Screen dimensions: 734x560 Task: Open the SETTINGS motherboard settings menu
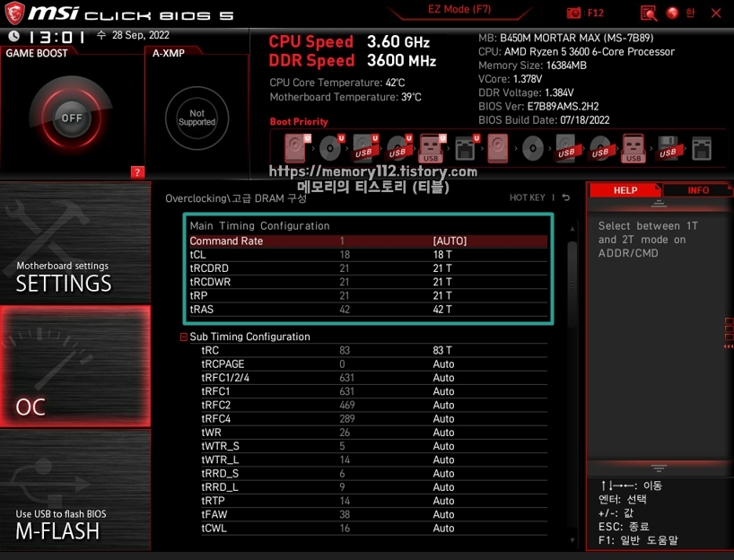75,242
